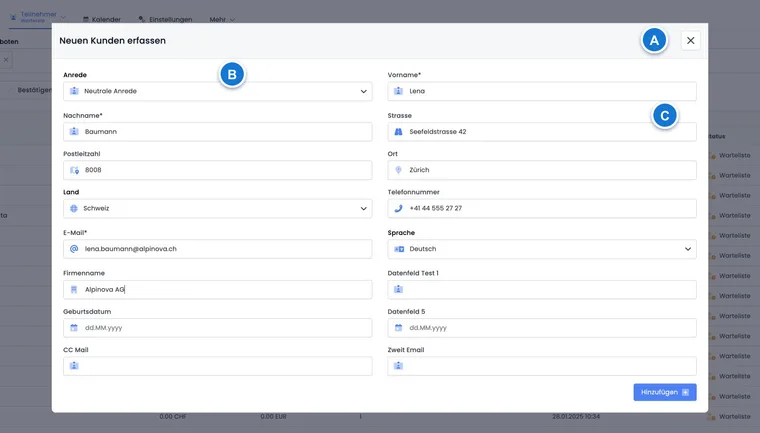The height and width of the screenshot is (433, 760).
Task: Click the icon in Zweit Email field
Action: point(398,366)
